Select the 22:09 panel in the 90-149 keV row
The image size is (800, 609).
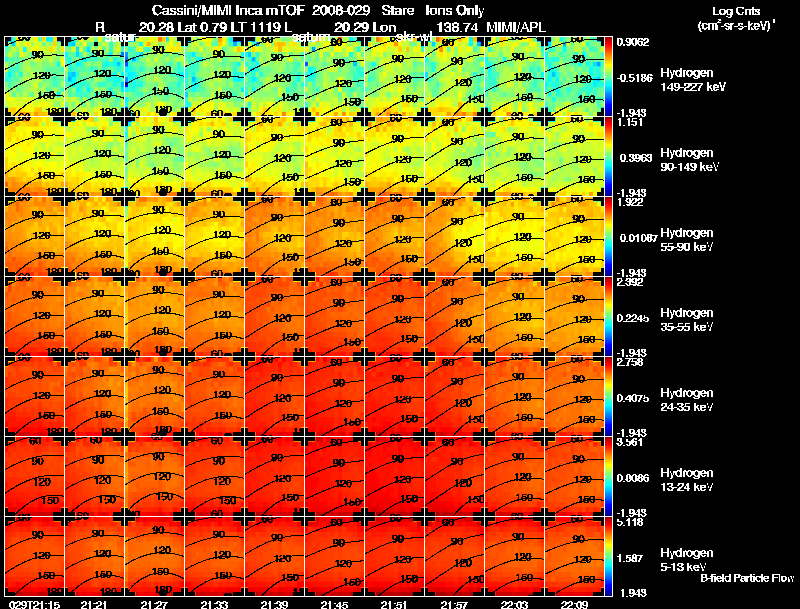tap(574, 157)
